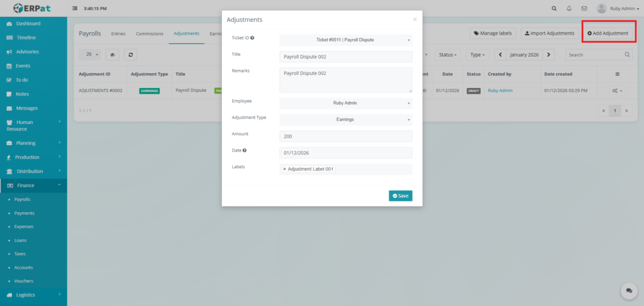Click Import Adjustments button
This screenshot has width=644, height=306.
[x=550, y=33]
